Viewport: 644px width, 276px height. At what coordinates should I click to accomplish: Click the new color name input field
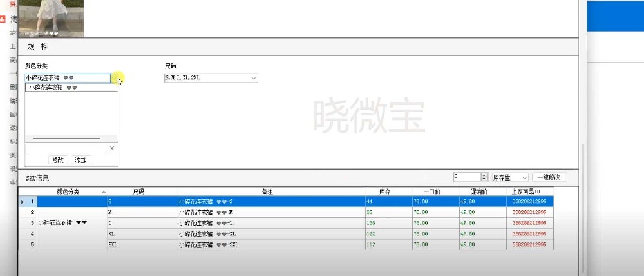click(x=65, y=148)
